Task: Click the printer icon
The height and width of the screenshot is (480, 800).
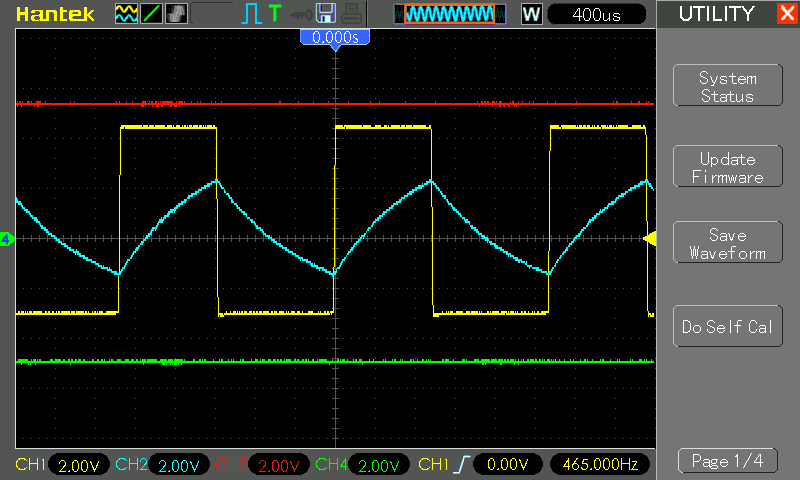Action: point(349,13)
